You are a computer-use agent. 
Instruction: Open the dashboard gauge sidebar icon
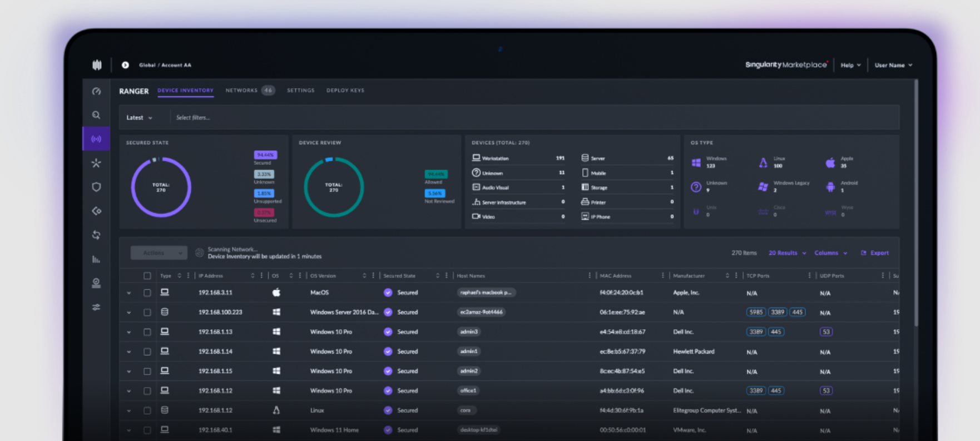click(x=96, y=91)
